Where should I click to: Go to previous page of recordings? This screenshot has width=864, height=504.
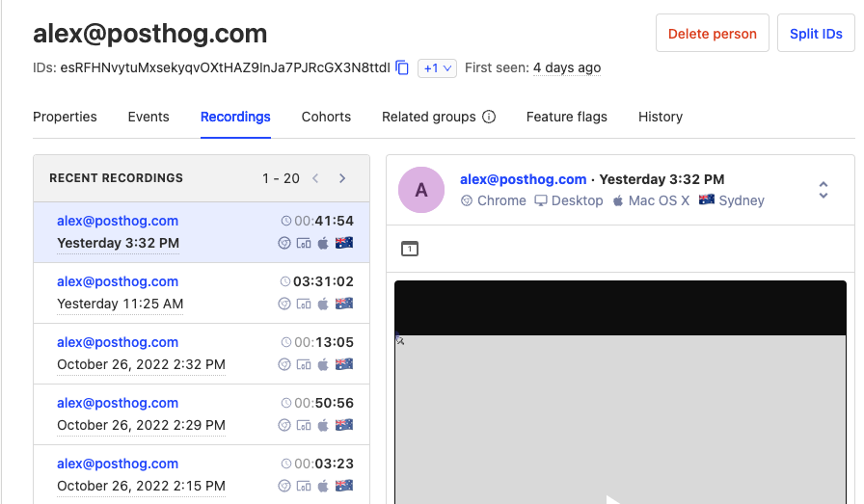(x=314, y=178)
